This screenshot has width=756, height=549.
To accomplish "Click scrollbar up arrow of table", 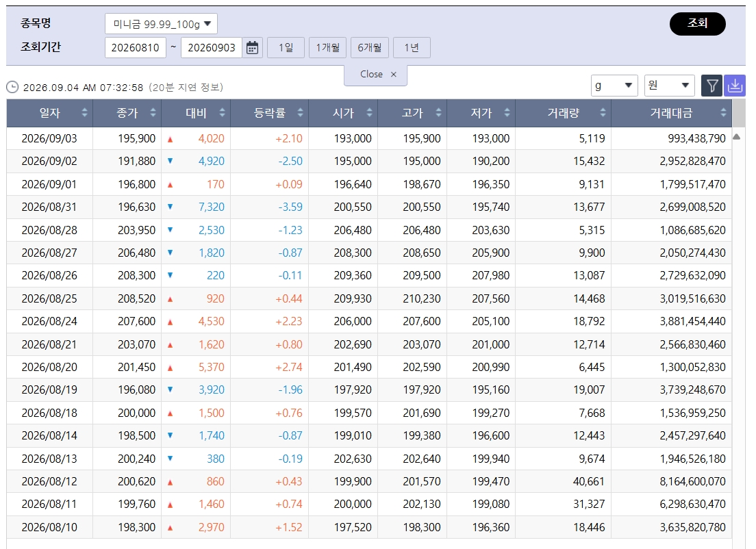I will coord(737,137).
